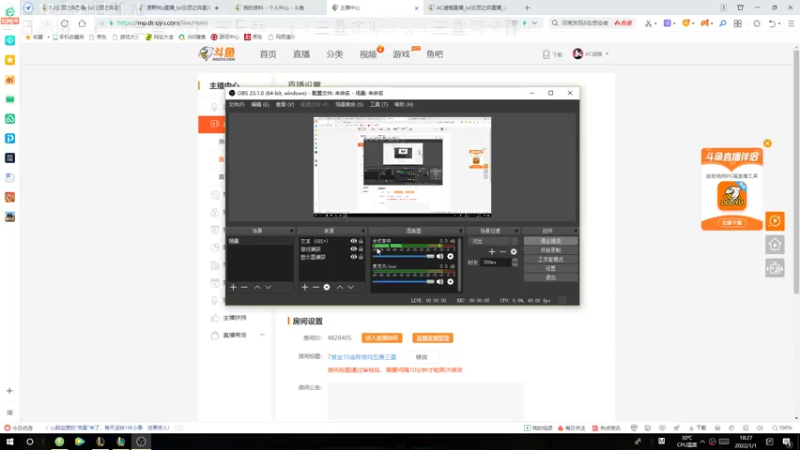
Task: Open user avatar in Douyu header
Action: [578, 54]
